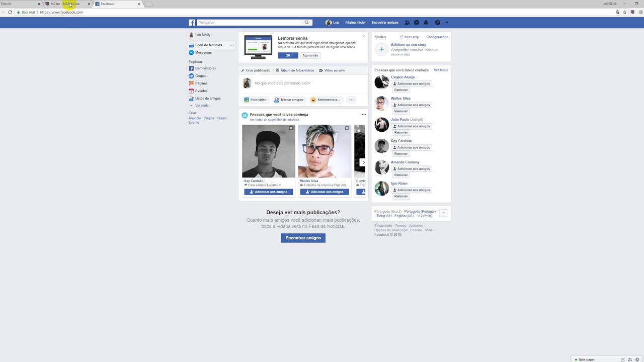Click the add language plus button
The width and height of the screenshot is (644, 362).
(444, 213)
